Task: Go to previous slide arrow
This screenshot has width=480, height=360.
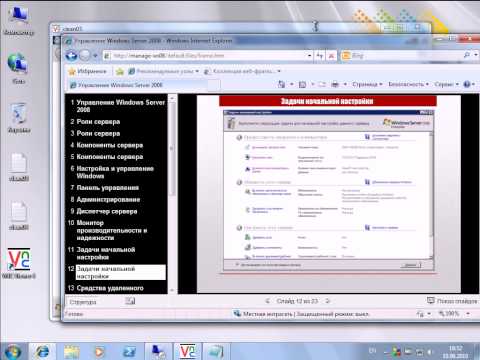Action: click(x=267, y=301)
